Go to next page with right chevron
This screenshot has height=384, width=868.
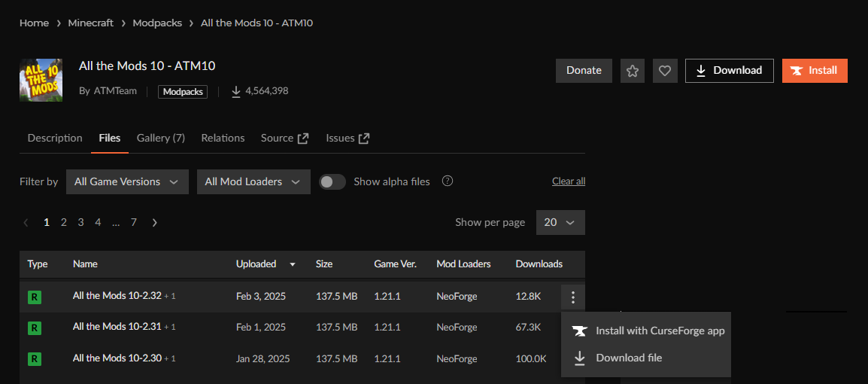click(154, 223)
